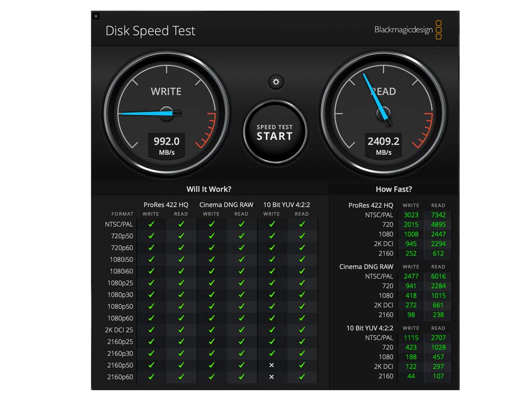Click 1080p60 Cinema DNG RAW write checkmark
Screen dimensions: 532x404
[211, 318]
